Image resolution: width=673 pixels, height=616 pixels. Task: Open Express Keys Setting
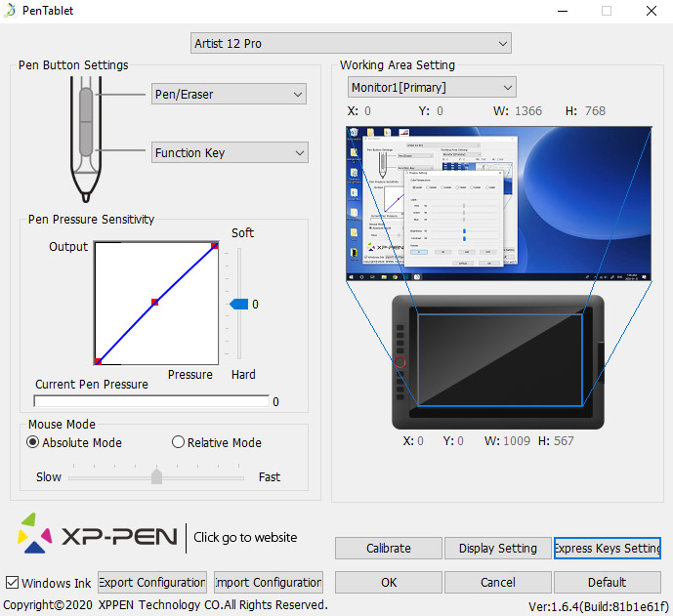[608, 549]
